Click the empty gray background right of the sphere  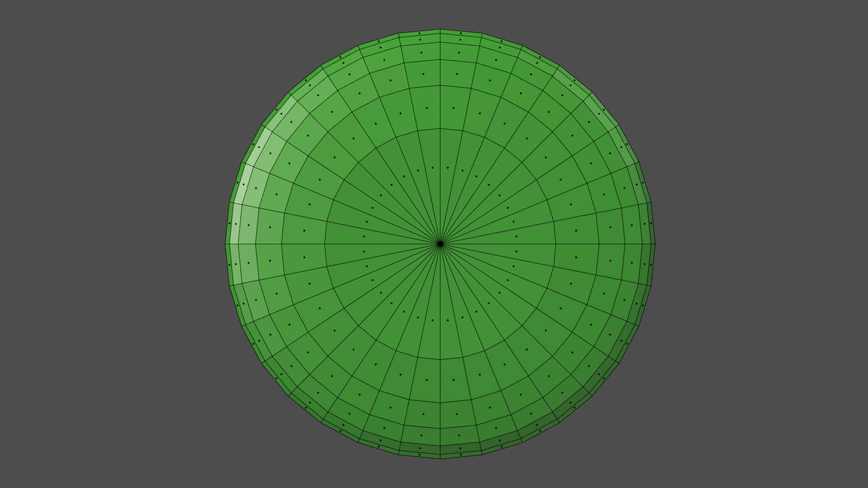(763, 244)
